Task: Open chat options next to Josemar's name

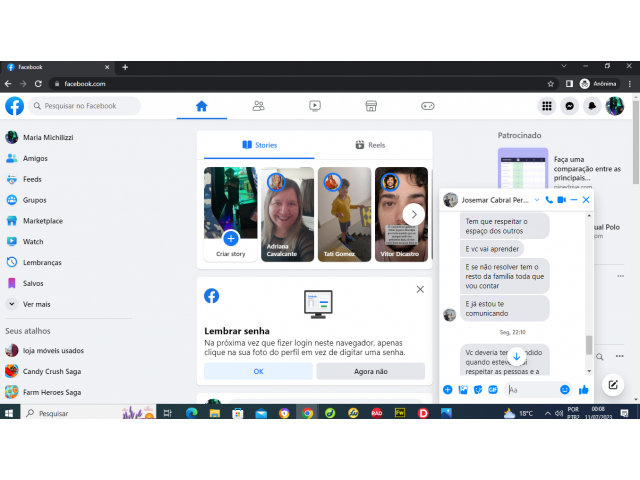Action: coord(537,200)
